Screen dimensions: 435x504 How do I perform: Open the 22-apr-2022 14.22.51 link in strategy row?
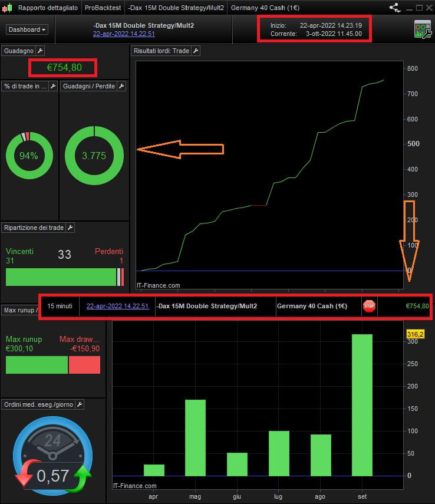[x=117, y=306]
